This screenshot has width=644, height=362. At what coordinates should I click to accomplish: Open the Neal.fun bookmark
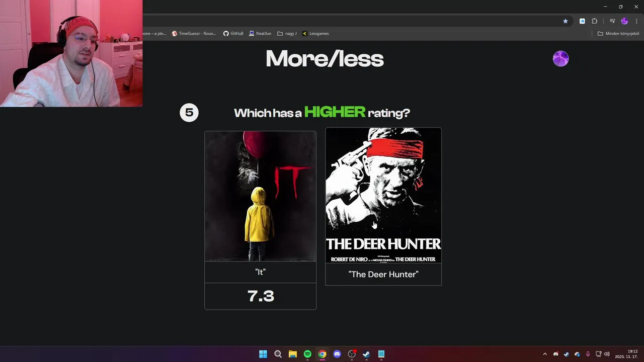[260, 34]
